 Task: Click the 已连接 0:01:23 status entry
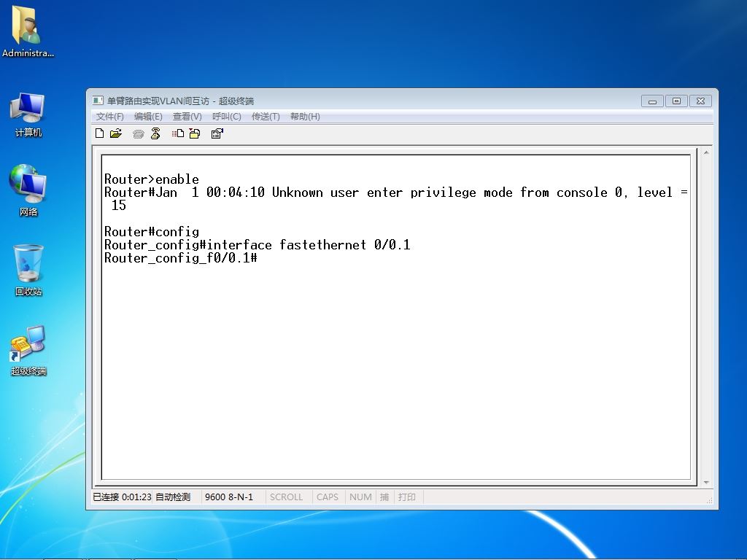[122, 497]
